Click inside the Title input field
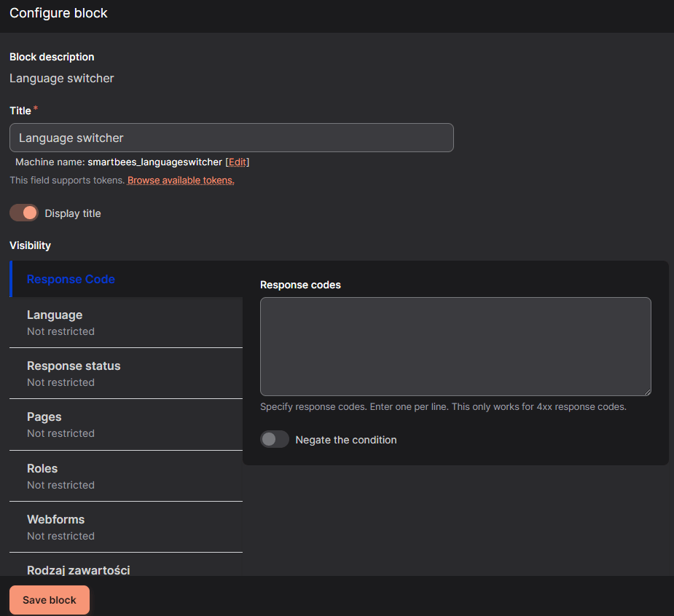The image size is (674, 616). pyautogui.click(x=231, y=138)
